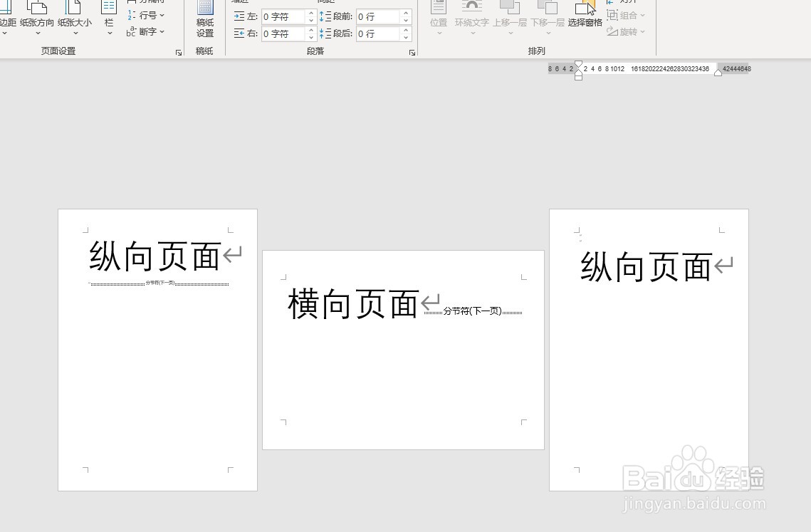
Task: Open the 段落 dialog launcher
Action: coord(412,52)
